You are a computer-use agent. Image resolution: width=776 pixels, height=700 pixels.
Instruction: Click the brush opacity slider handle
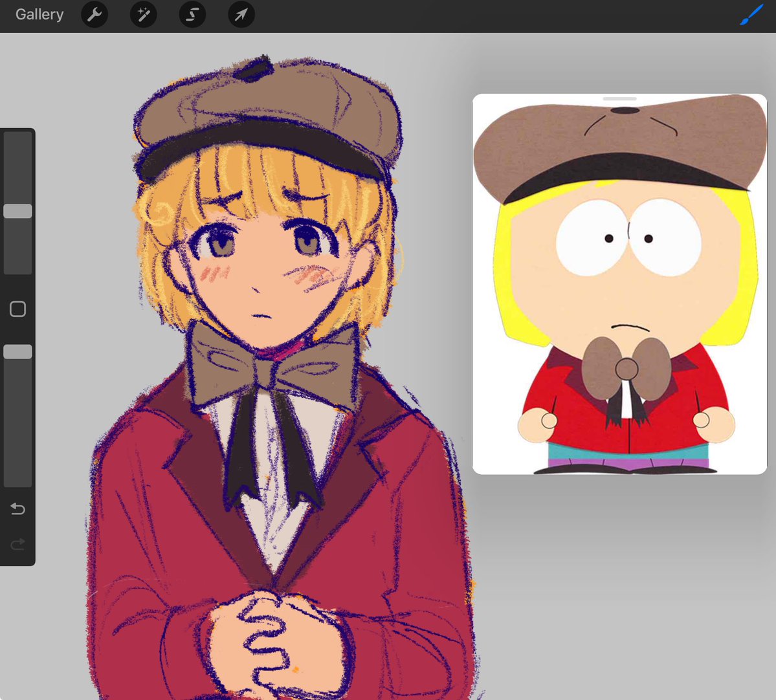click(x=18, y=352)
